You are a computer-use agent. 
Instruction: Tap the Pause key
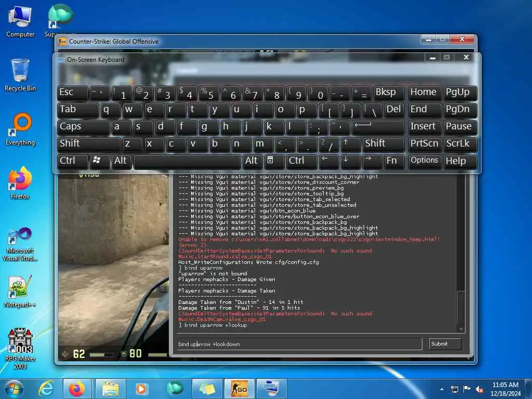460,127
